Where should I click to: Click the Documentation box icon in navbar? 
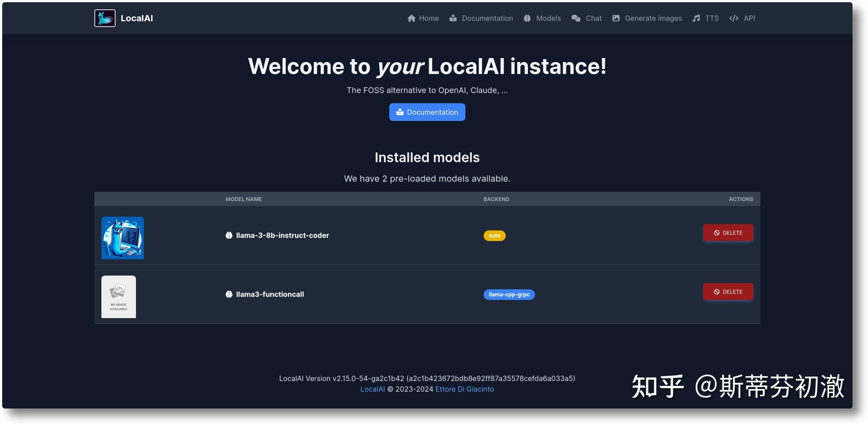coord(453,18)
